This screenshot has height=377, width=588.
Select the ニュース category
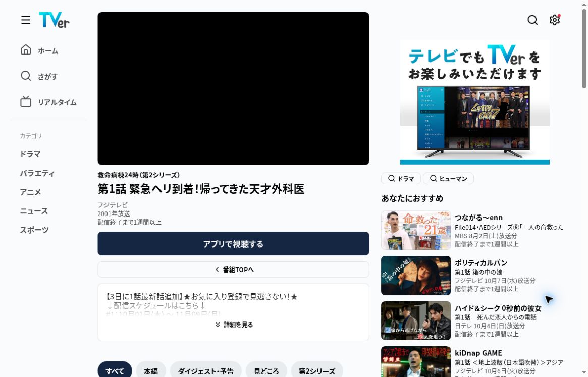click(x=34, y=211)
